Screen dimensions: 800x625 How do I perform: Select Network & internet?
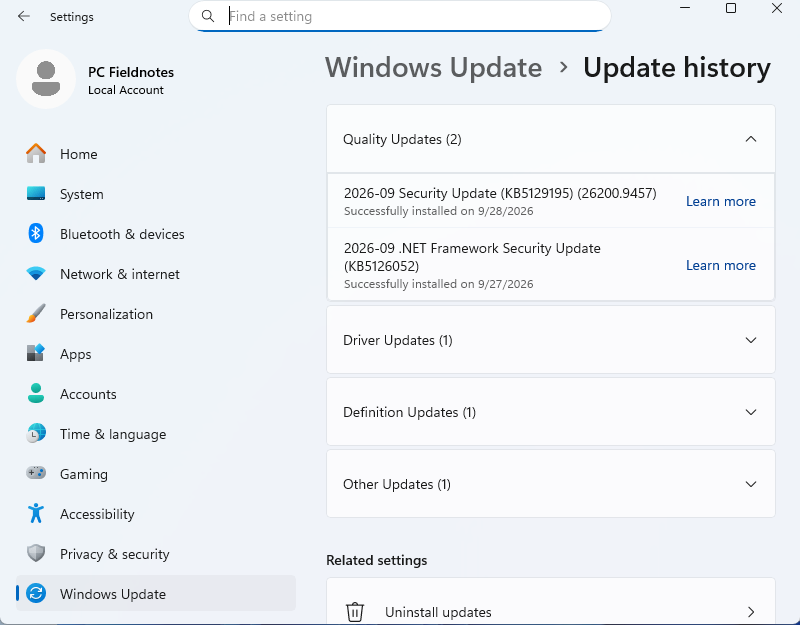click(156, 274)
